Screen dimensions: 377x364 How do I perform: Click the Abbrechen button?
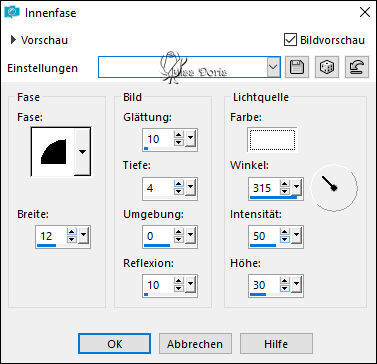tap(195, 344)
